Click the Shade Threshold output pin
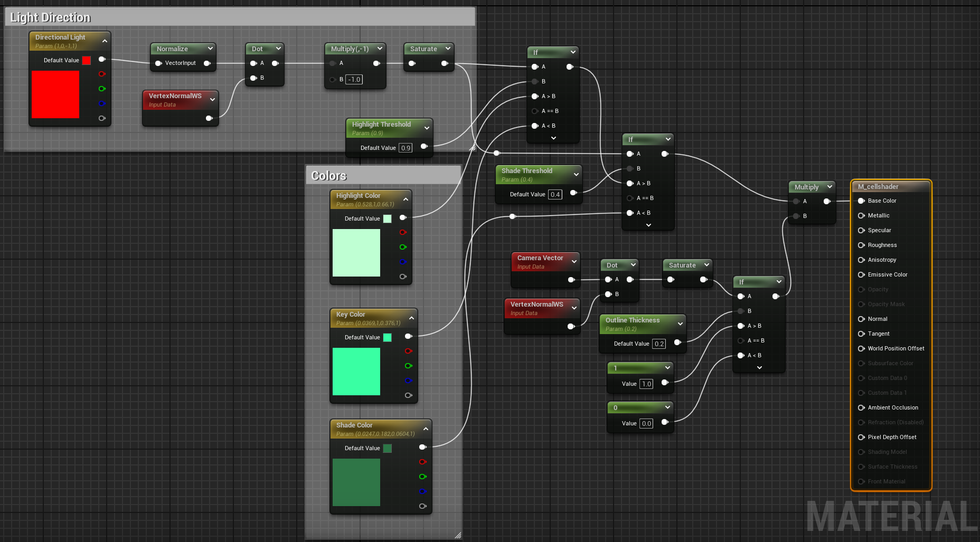The height and width of the screenshot is (542, 980). (573, 193)
